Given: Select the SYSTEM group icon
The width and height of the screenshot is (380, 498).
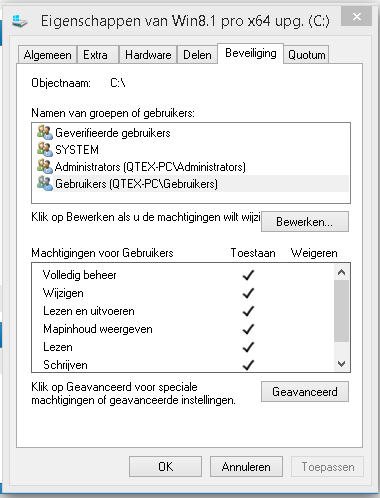Looking at the screenshot, I should [45, 149].
